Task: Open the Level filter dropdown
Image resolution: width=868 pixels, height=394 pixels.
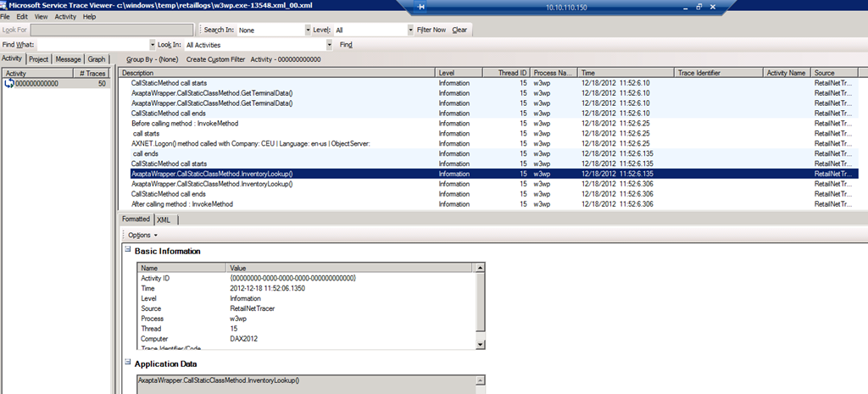Action: tap(411, 30)
